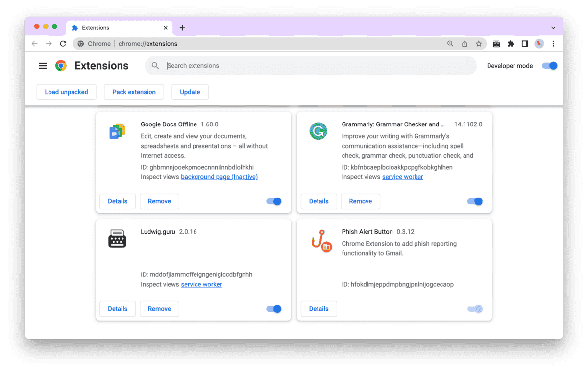Open the Extensions puzzle icon in toolbar
The width and height of the screenshot is (588, 372).
click(x=511, y=44)
